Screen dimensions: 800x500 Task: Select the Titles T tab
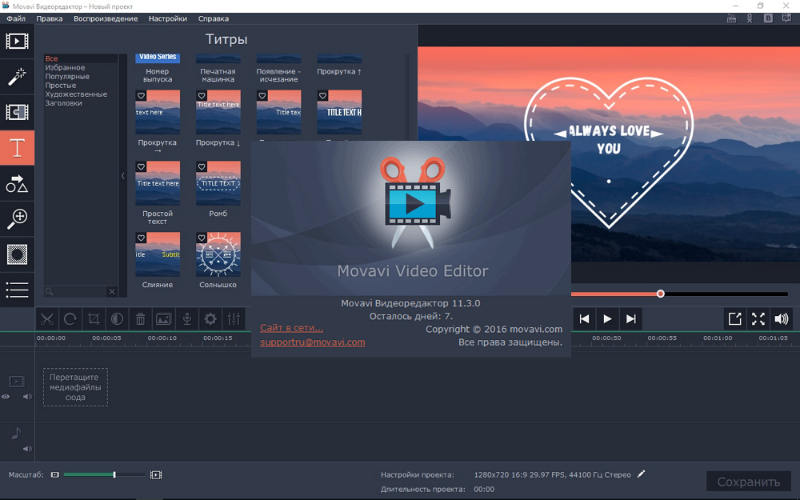click(17, 148)
